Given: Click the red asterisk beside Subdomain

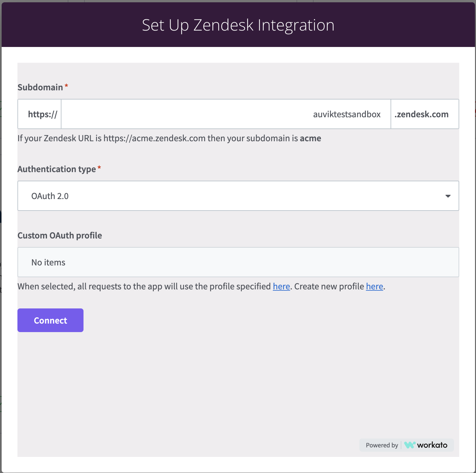Looking at the screenshot, I should coord(66,86).
